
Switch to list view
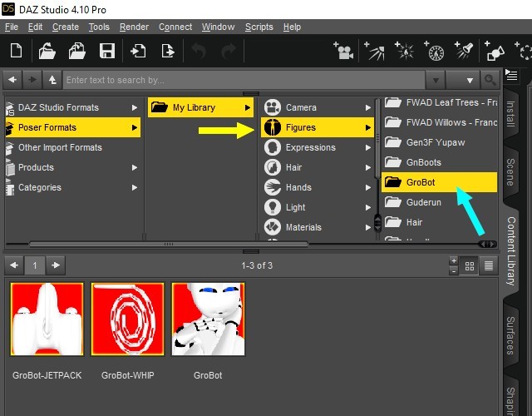[x=489, y=266]
